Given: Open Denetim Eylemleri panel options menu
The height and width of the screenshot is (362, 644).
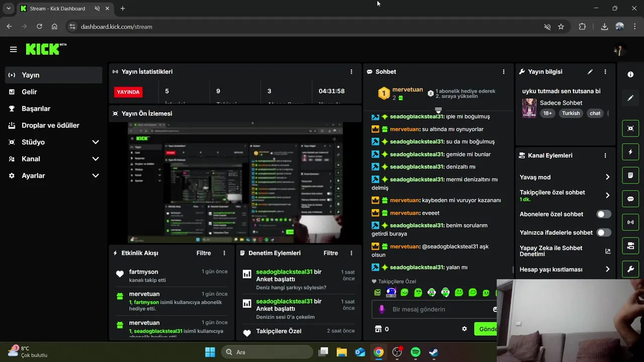Looking at the screenshot, I should point(352,253).
